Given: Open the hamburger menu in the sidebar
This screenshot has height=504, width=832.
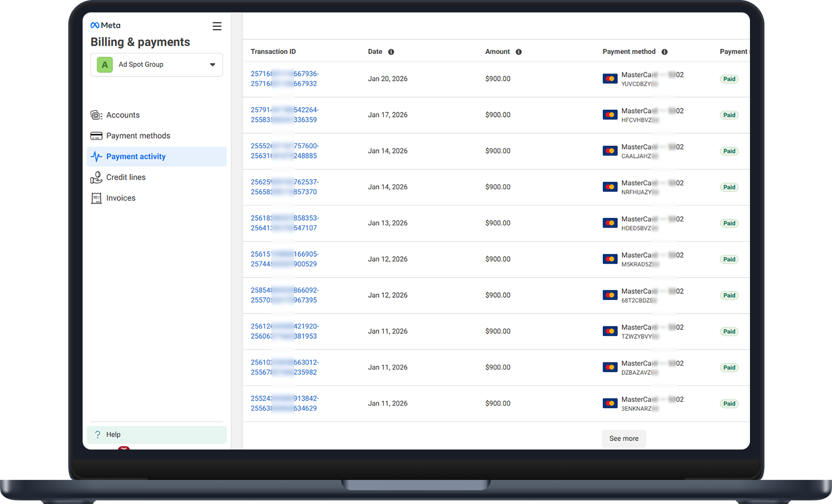Looking at the screenshot, I should [x=217, y=26].
